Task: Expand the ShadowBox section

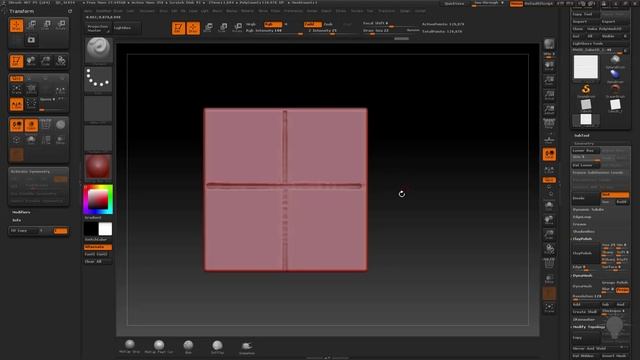Action: 583,231
